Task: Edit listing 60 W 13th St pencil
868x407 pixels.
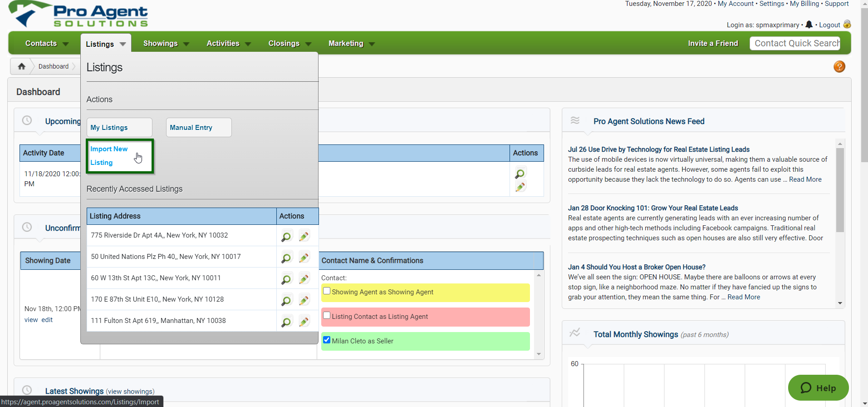Action: [x=304, y=279]
